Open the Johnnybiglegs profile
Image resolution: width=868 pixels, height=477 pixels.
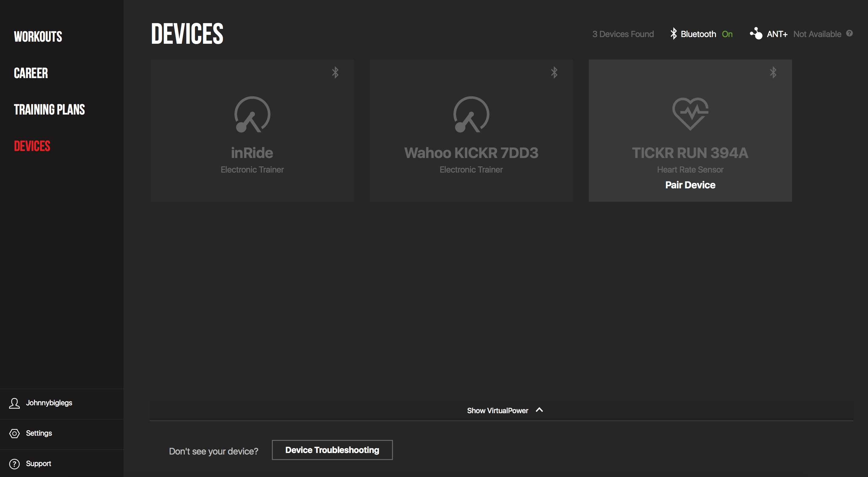pyautogui.click(x=49, y=403)
